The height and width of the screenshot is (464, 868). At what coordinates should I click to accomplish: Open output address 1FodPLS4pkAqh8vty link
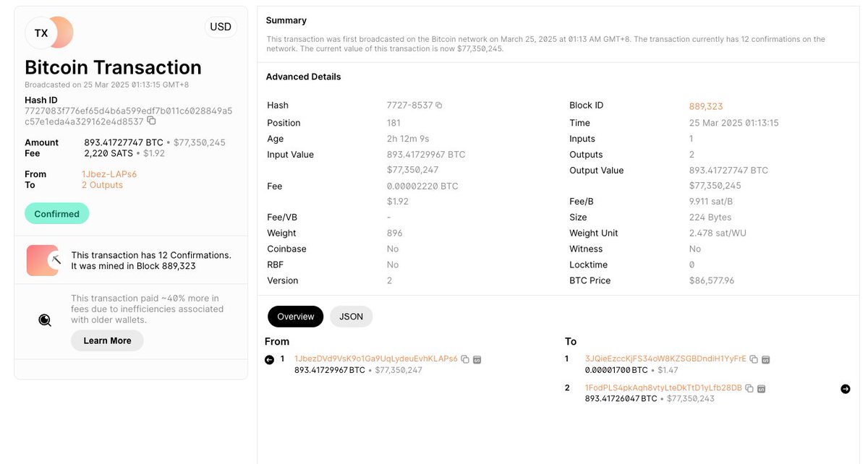tap(663, 388)
